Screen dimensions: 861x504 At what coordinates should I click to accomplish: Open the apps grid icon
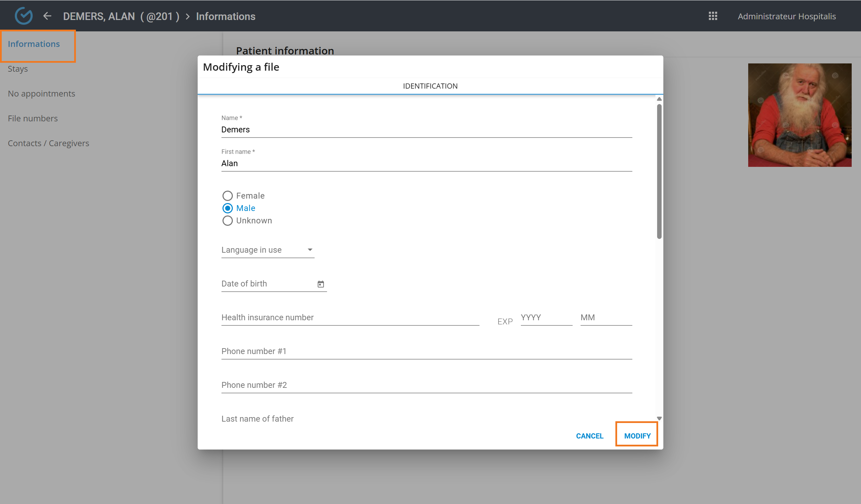click(x=713, y=16)
